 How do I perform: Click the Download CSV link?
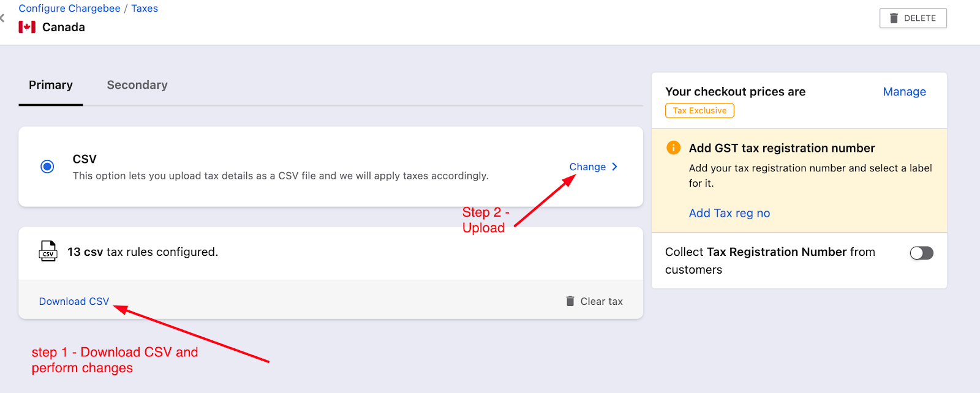tap(74, 301)
